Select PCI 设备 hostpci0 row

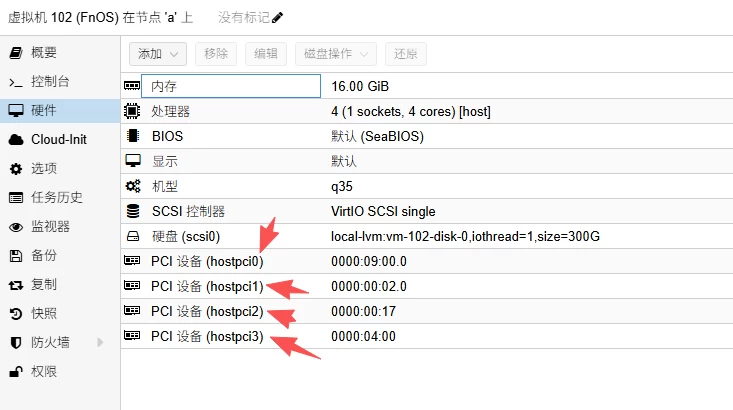[x=230, y=261]
